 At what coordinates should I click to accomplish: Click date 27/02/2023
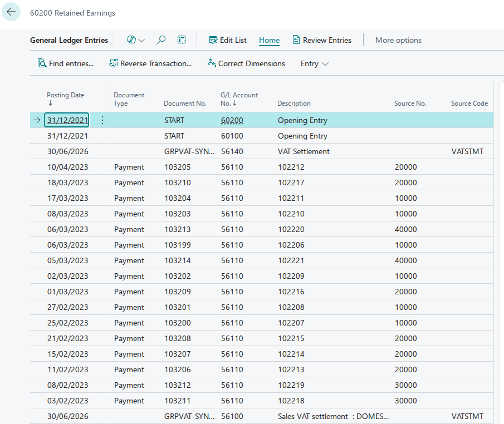tap(67, 307)
